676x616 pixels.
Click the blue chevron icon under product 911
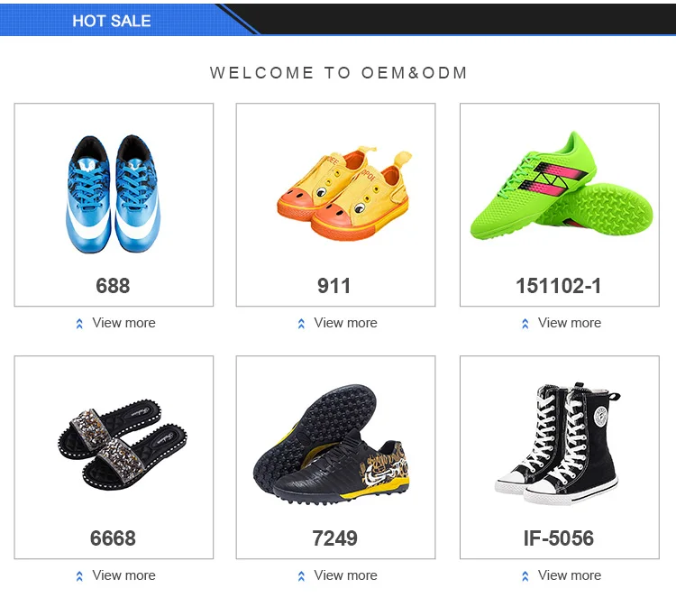[301, 324]
